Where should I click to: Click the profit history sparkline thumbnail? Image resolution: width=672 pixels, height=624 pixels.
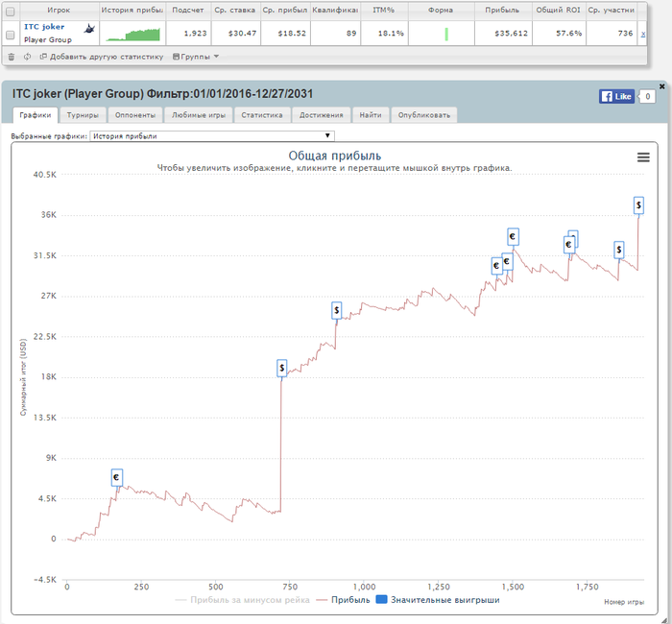(133, 35)
